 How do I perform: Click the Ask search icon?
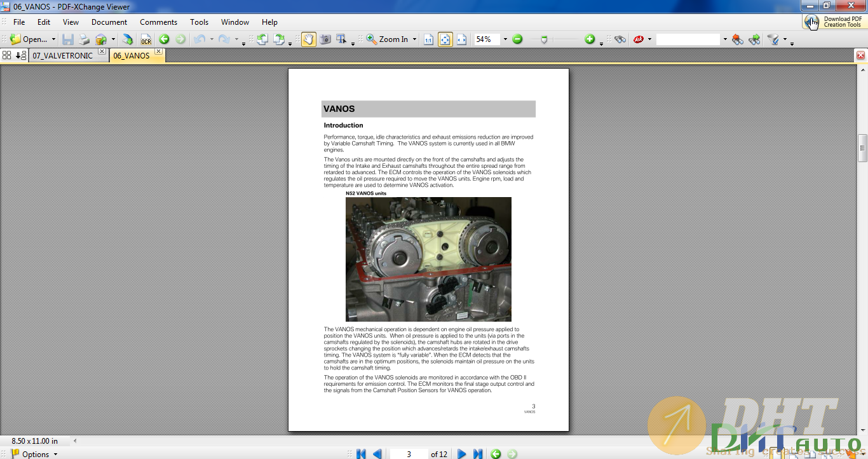coord(639,39)
